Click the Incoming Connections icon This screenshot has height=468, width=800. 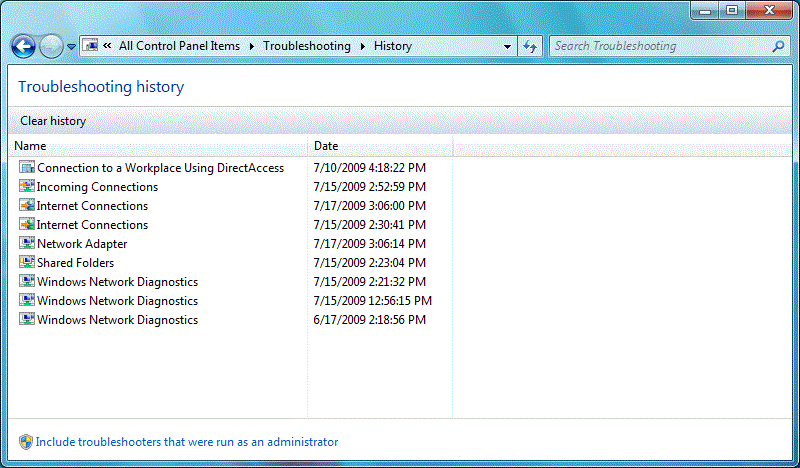click(x=27, y=186)
